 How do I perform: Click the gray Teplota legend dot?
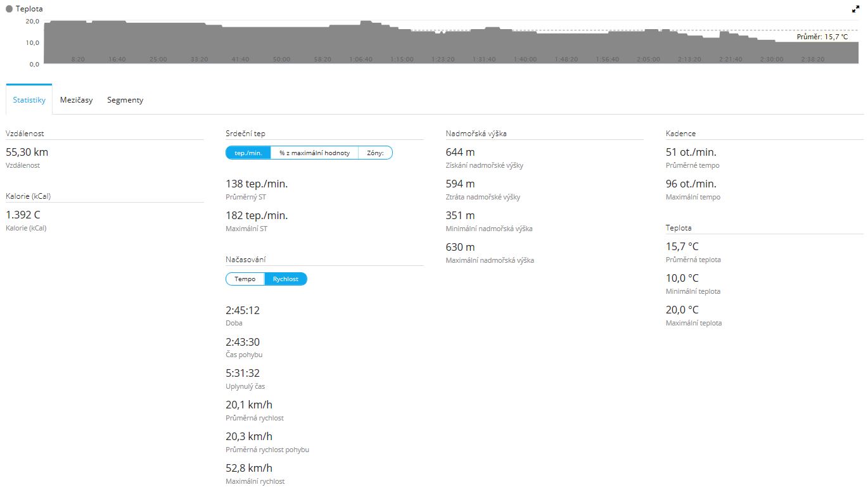[10, 9]
